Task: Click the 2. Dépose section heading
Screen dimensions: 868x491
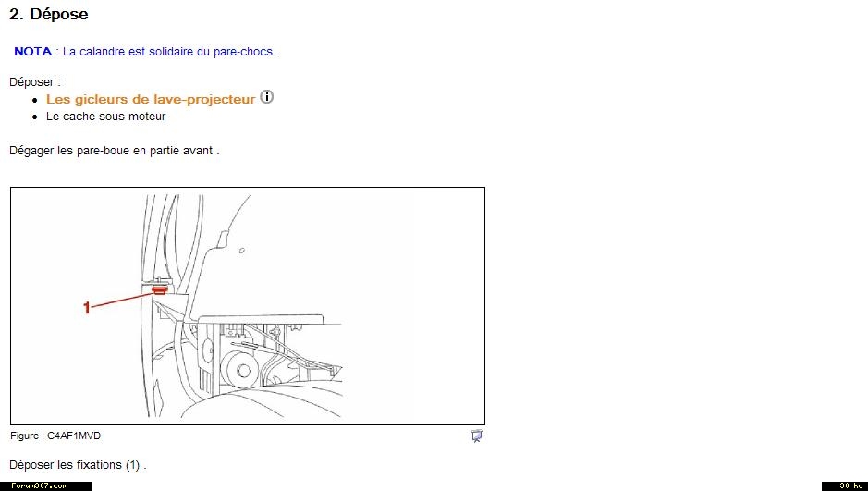Action: click(x=49, y=15)
